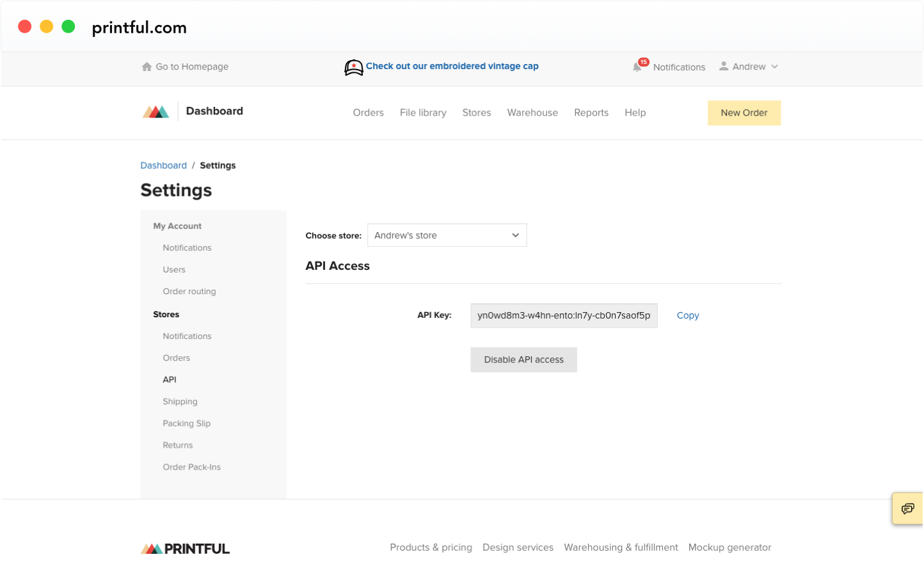Screen dimensions: 924x566
Task: Open the Help menu item
Action: pos(635,113)
